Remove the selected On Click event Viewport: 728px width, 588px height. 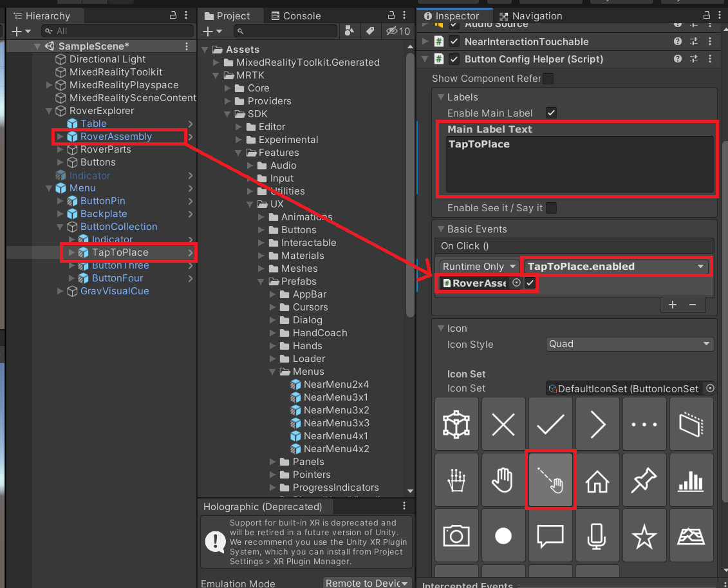click(693, 305)
